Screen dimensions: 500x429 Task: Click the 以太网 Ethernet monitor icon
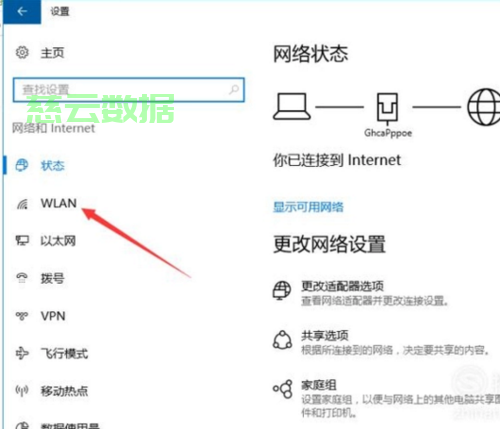(22, 241)
